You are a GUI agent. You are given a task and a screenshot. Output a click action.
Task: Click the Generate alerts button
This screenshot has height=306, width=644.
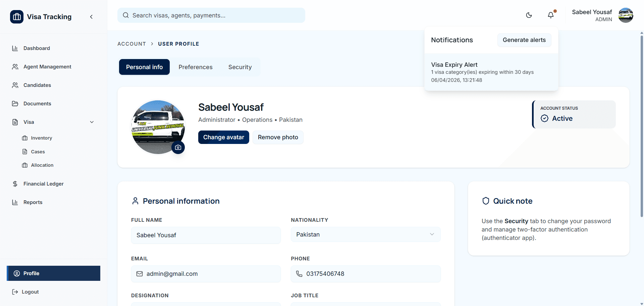click(524, 40)
